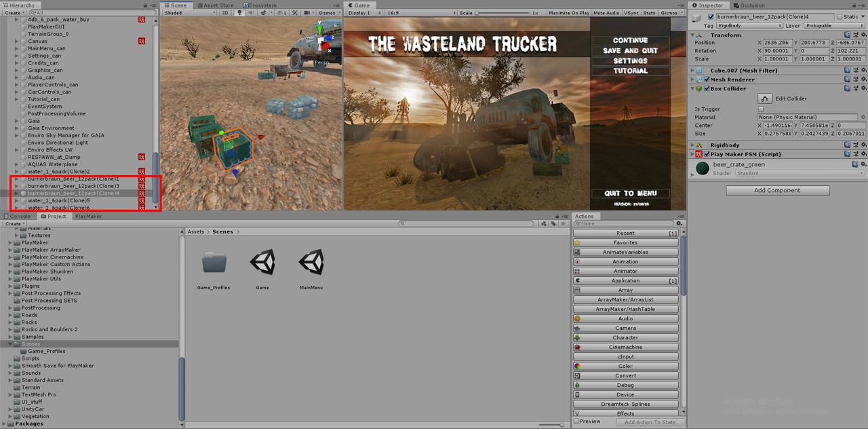868x429 pixels.
Task: Open Tag dropdown showing Rigidbody
Action: pyautogui.click(x=749, y=26)
